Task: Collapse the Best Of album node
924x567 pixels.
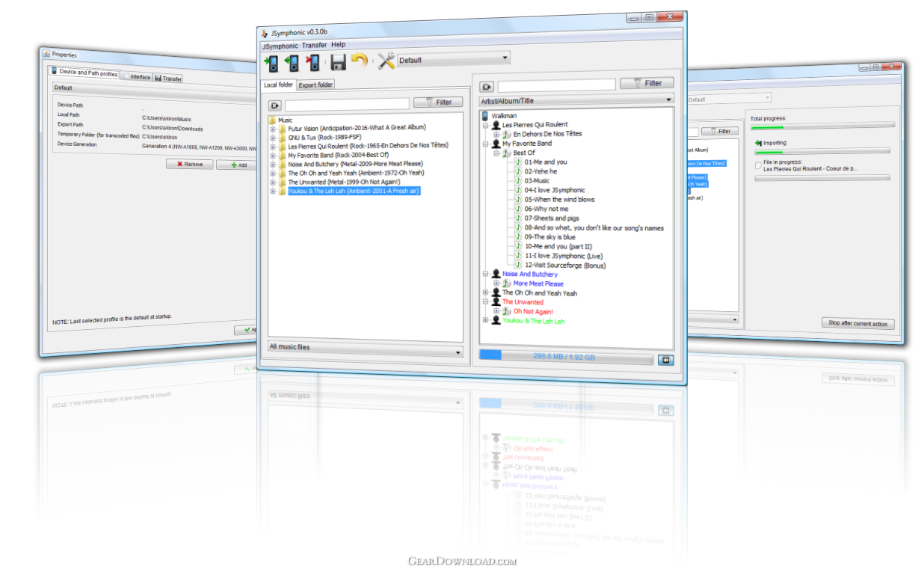Action: pyautogui.click(x=496, y=153)
